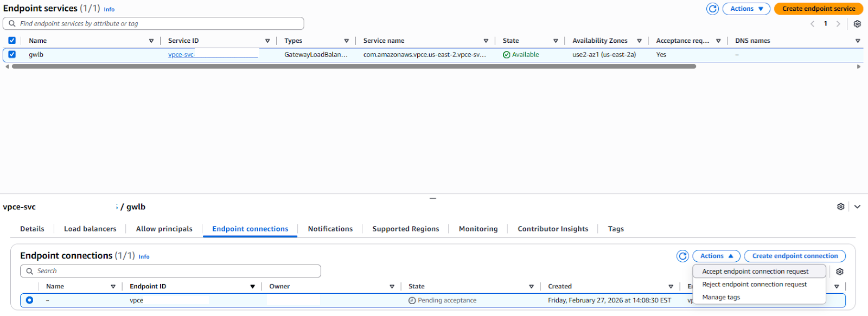This screenshot has width=868, height=316.
Task: Close the endpoint connections Actions dropdown
Action: (716, 256)
